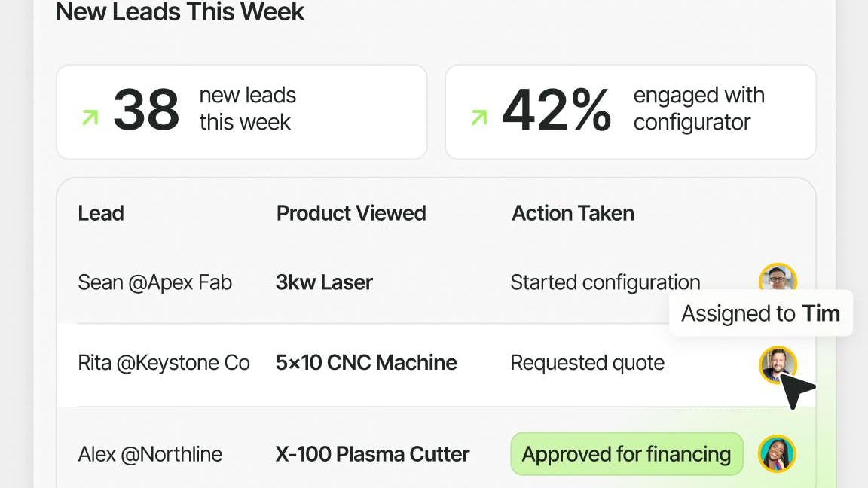Open the 3kw Laser product
This screenshot has width=868, height=488.
pos(324,282)
